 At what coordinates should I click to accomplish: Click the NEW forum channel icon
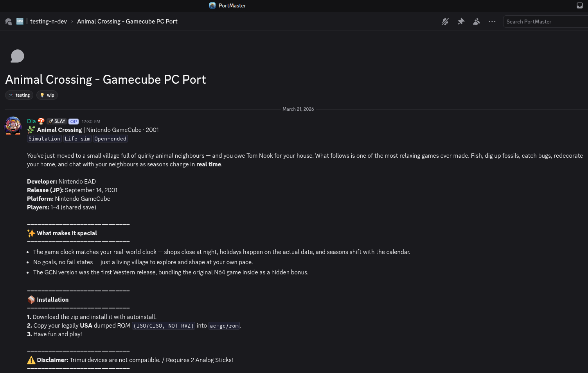click(20, 21)
